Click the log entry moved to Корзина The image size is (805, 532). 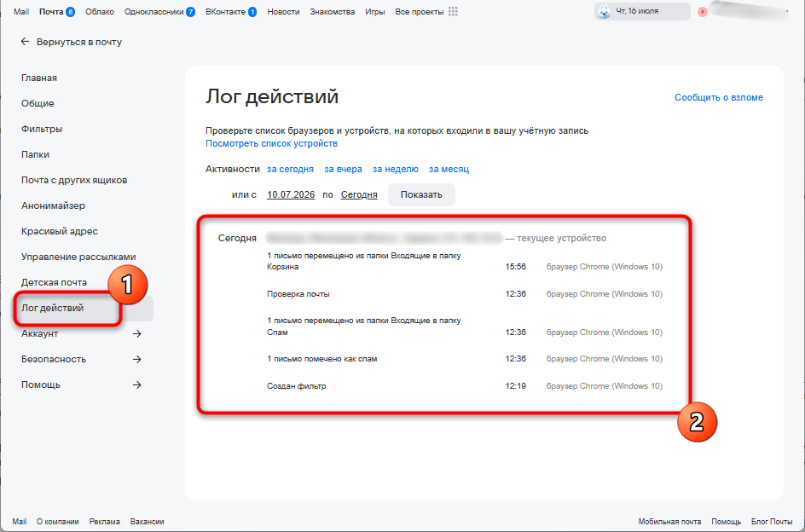click(x=364, y=262)
